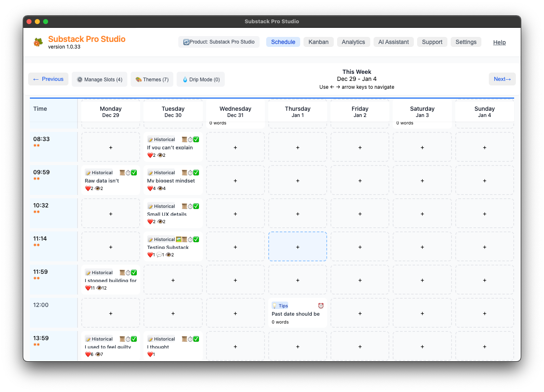
Task: Click green checkmark on 'I thought' card
Action: click(x=196, y=339)
